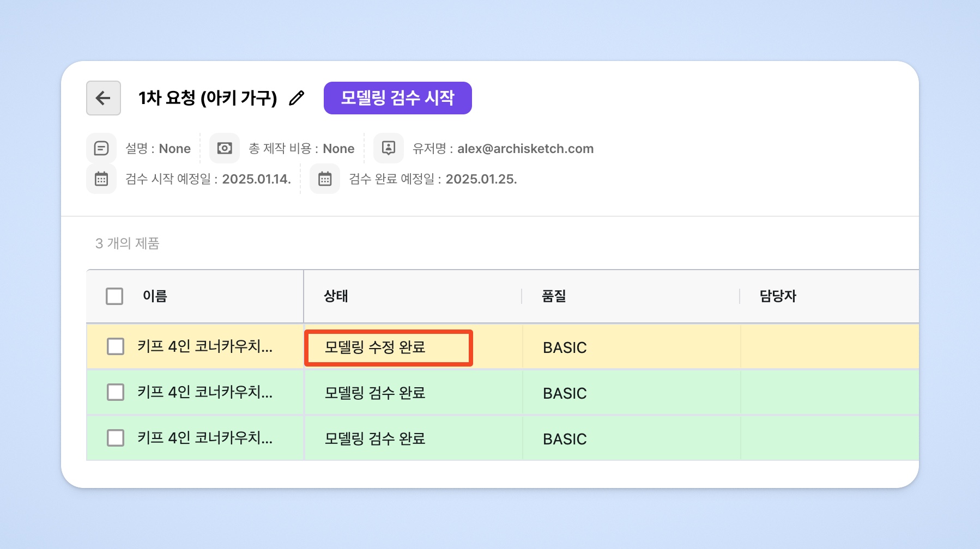
Task: Click the alex@archisketch.com user email
Action: 525,149
